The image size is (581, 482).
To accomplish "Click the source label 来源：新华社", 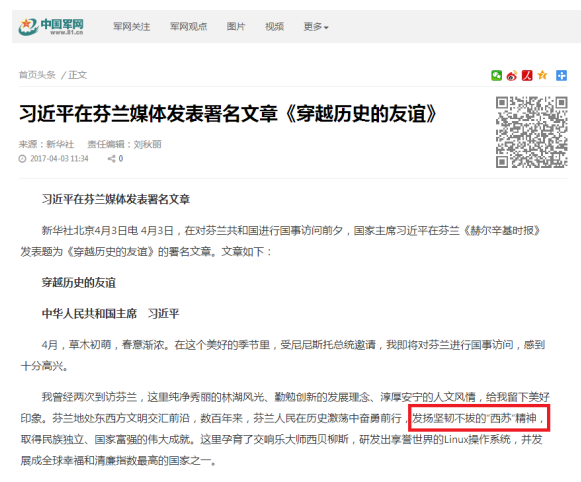I will coord(46,144).
